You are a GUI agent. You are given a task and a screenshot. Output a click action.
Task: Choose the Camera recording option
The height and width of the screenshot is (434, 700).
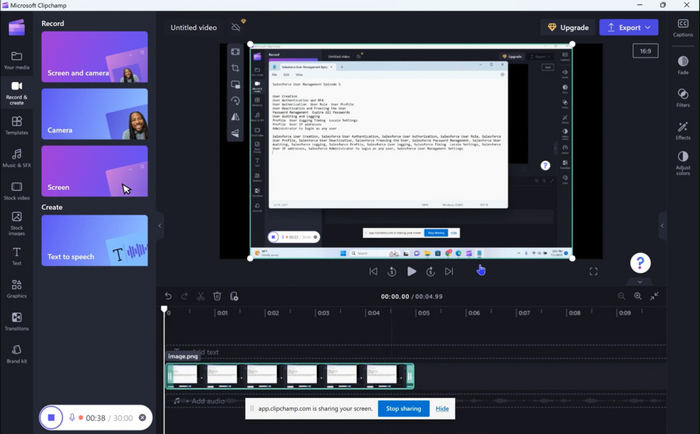95,114
